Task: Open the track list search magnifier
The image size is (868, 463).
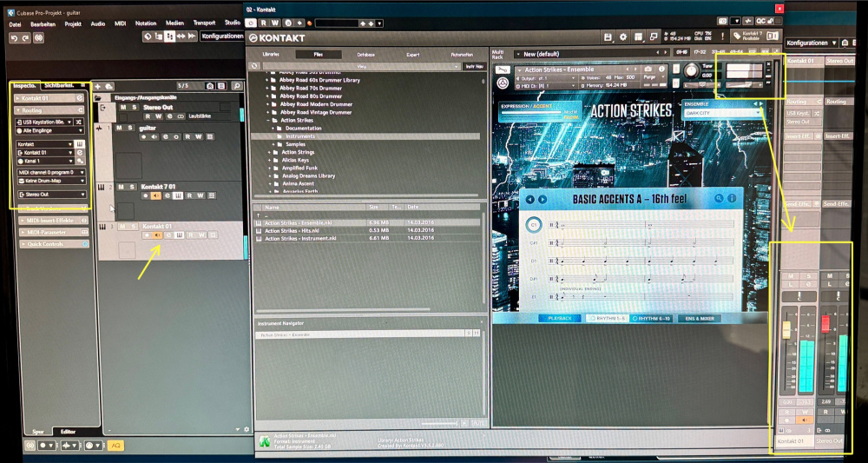Action: click(x=236, y=86)
